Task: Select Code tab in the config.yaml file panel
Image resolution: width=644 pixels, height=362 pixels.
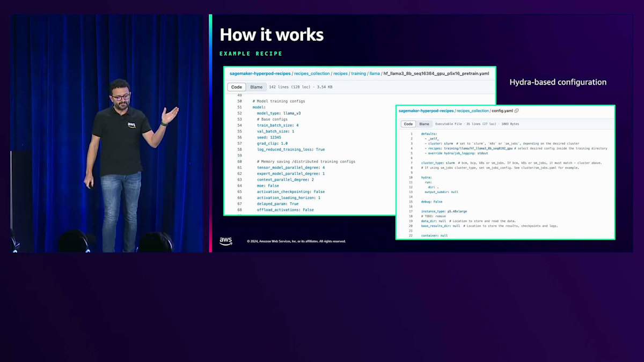Action: point(408,124)
